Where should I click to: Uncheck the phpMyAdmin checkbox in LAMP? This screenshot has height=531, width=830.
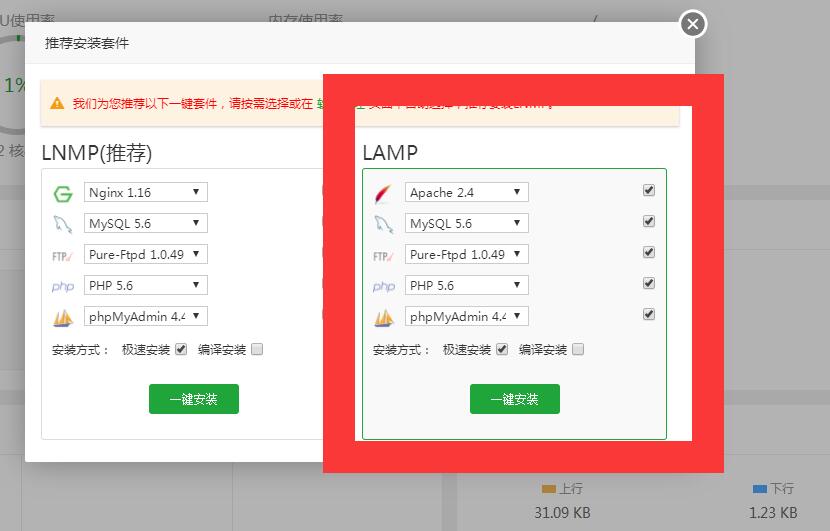pos(649,314)
